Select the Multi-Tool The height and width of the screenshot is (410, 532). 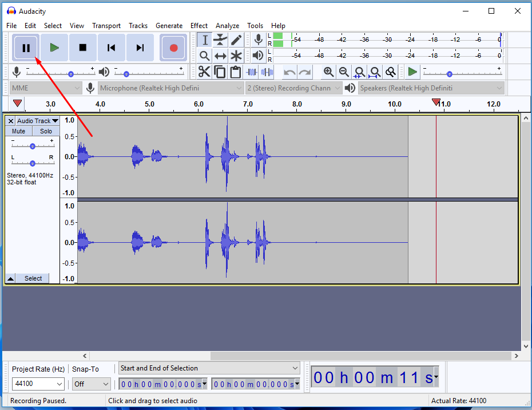click(x=236, y=56)
